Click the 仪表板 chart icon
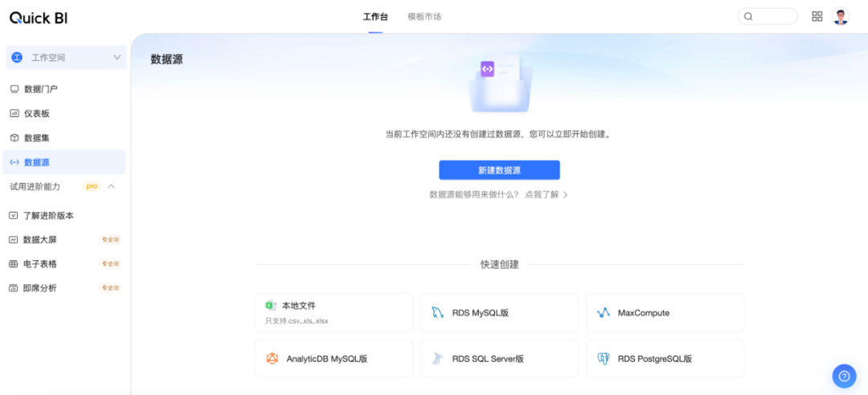This screenshot has height=395, width=868. (14, 113)
